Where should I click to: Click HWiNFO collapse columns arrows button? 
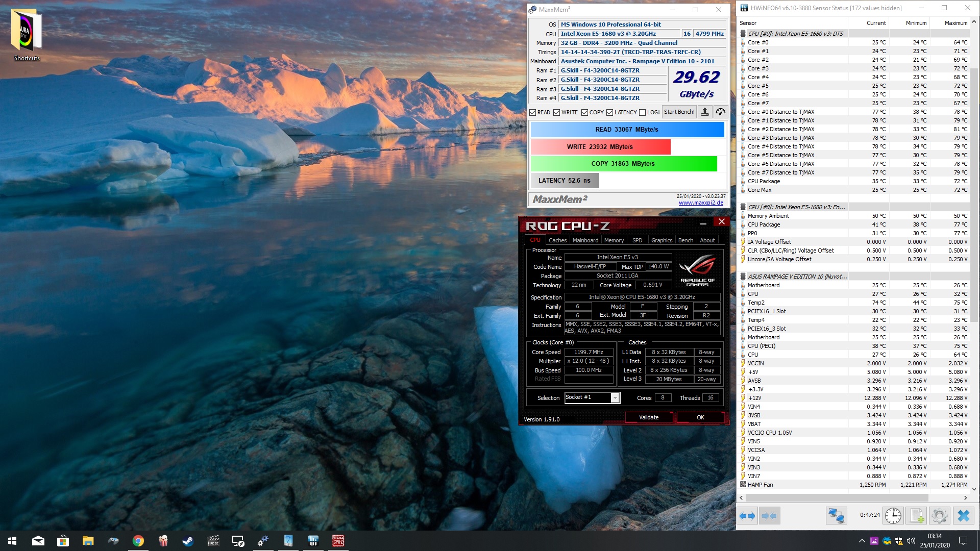(769, 516)
